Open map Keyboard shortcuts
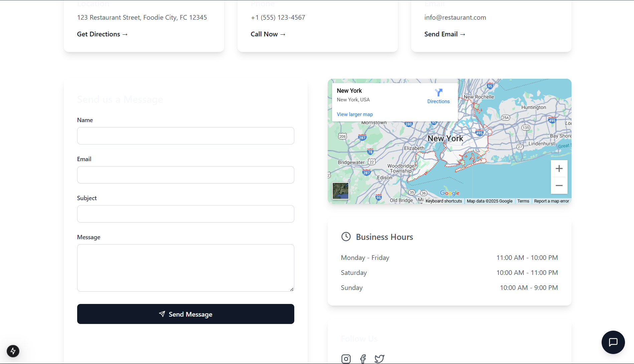Image resolution: width=634 pixels, height=364 pixels. [444, 201]
